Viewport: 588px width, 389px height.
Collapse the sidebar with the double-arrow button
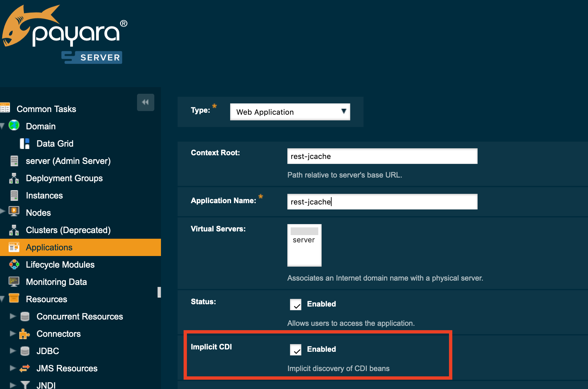[145, 102]
